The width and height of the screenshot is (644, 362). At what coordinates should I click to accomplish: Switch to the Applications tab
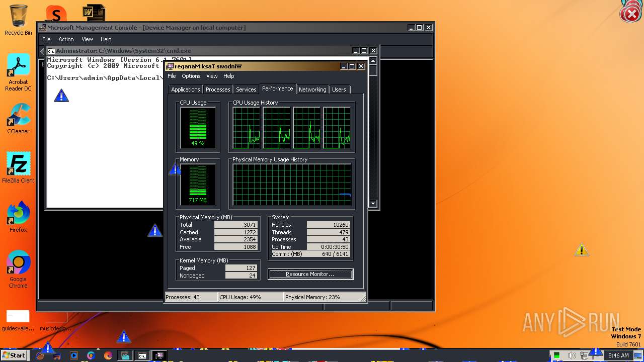point(186,89)
